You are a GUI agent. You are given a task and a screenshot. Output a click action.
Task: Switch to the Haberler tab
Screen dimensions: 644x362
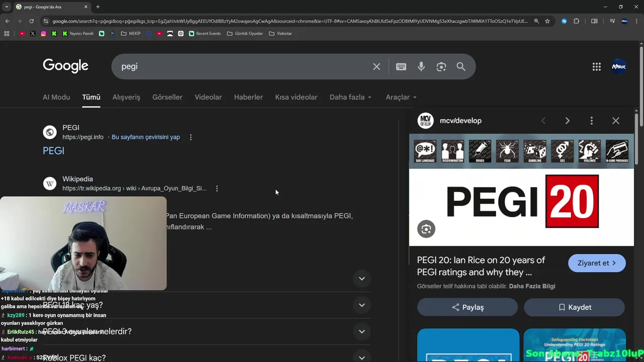point(249,97)
